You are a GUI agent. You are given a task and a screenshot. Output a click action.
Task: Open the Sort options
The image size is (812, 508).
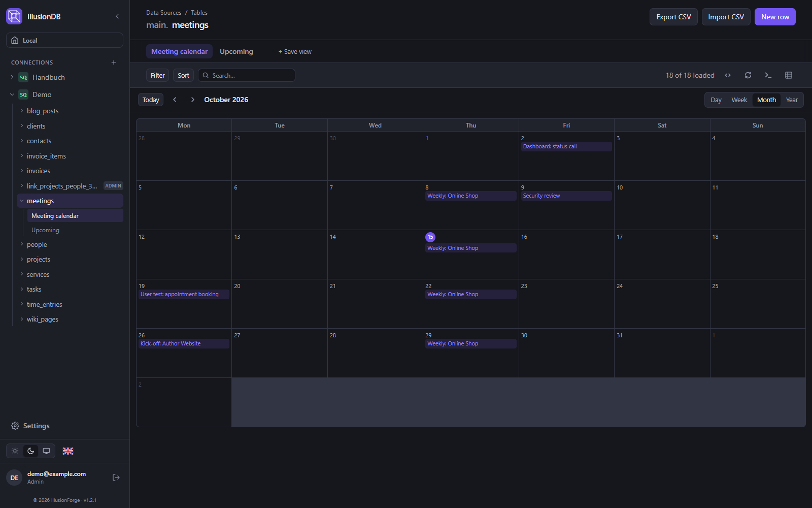pos(183,75)
